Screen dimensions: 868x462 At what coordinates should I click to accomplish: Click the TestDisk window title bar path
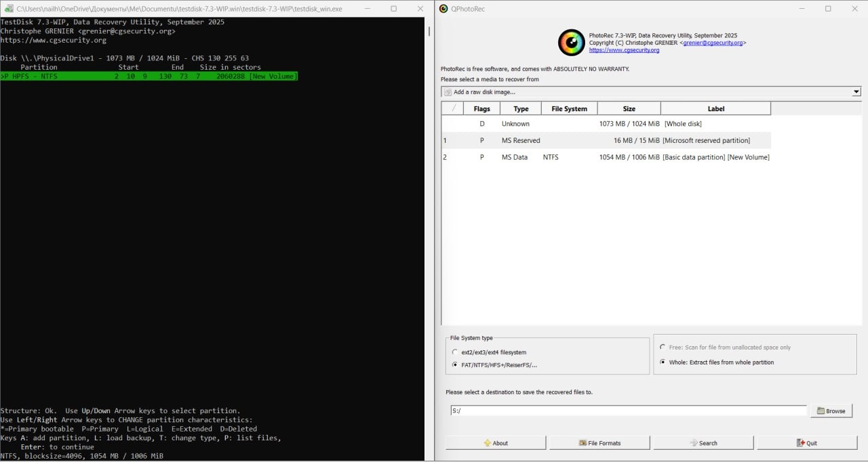(x=179, y=9)
